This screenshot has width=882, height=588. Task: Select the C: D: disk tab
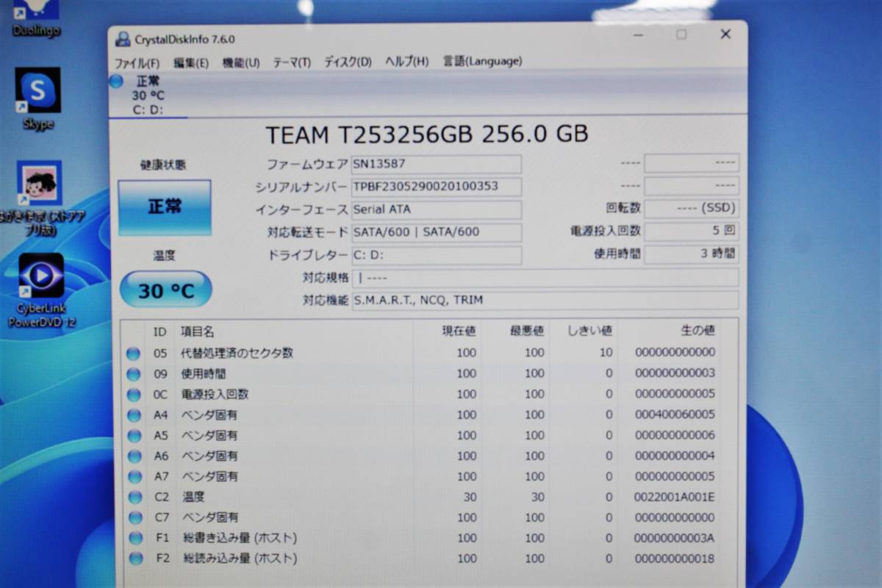148,95
